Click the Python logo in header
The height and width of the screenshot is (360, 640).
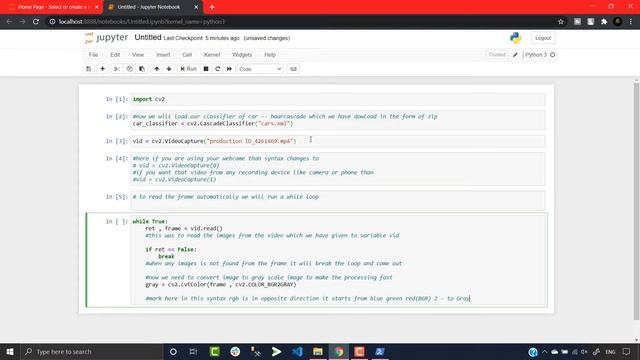(516, 38)
